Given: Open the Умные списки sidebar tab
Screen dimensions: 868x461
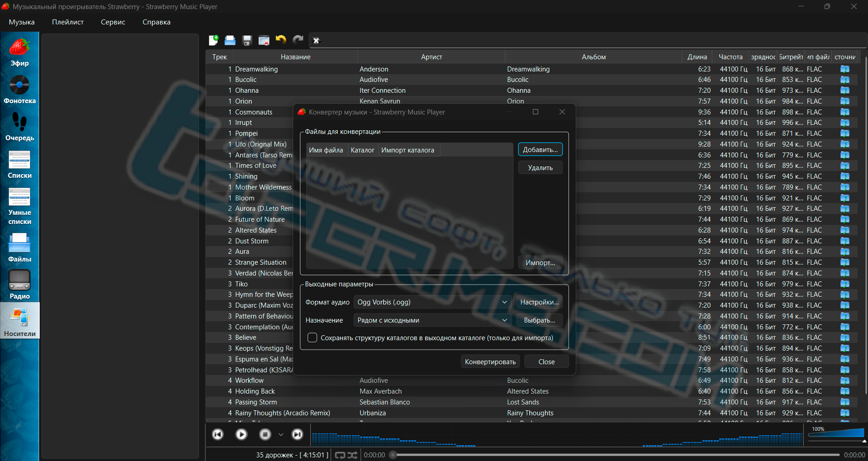Looking at the screenshot, I should (x=20, y=206).
